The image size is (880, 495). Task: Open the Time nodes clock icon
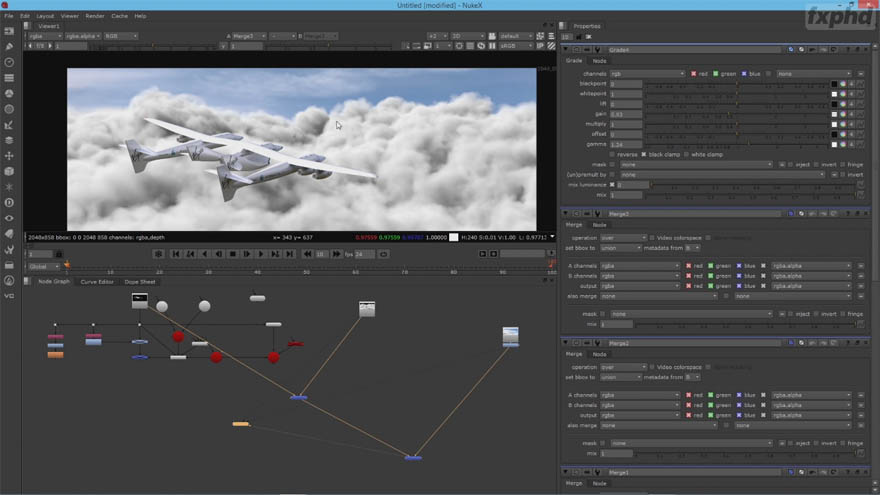(x=9, y=62)
